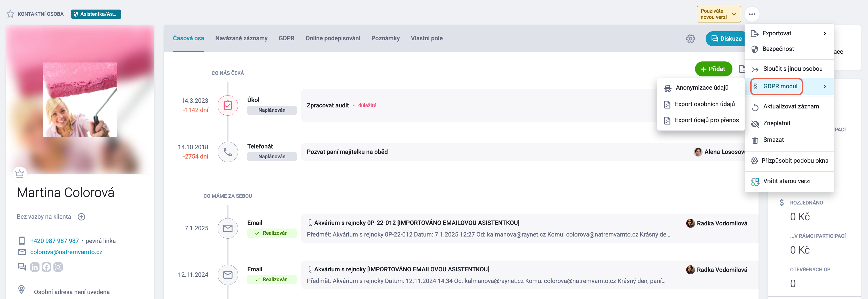The width and height of the screenshot is (868, 299).
Task: Open the Facebook profile icon
Action: (46, 267)
